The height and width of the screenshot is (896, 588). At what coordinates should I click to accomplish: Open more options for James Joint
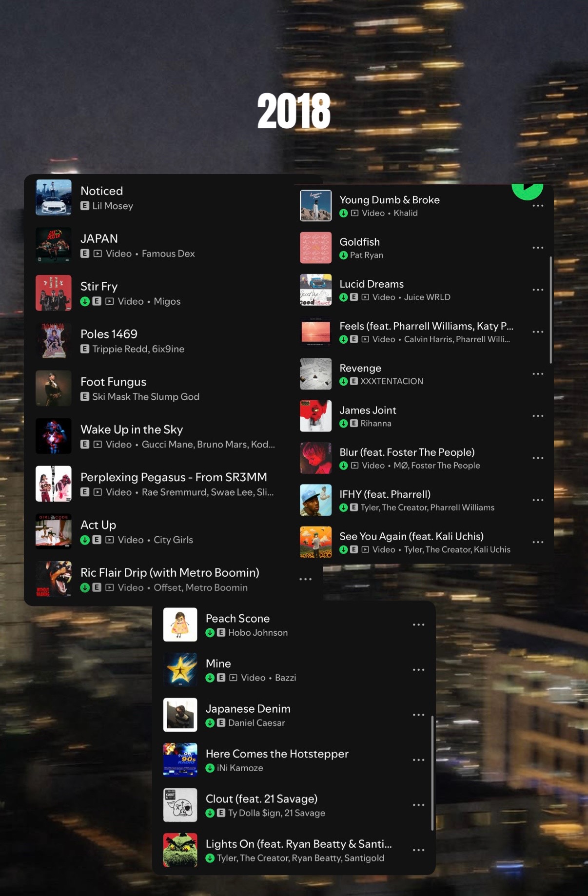(538, 416)
